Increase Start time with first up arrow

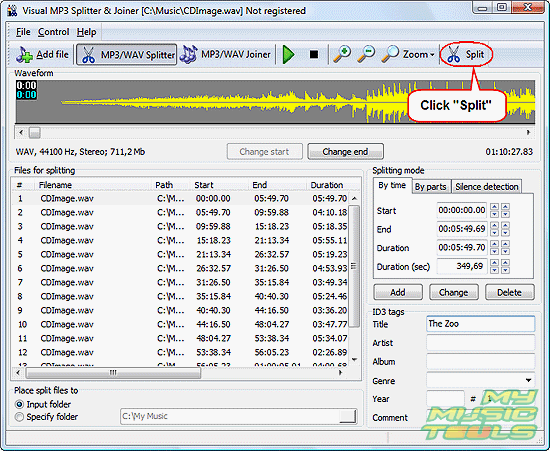tap(495, 207)
